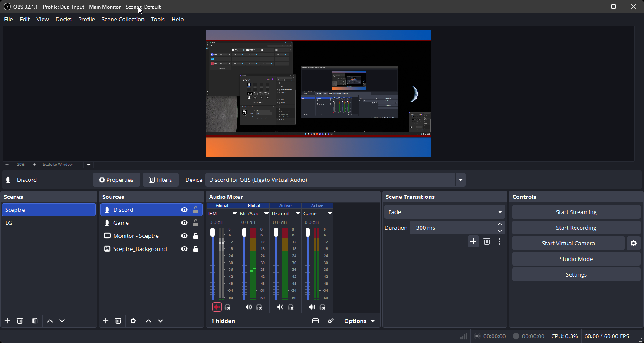The height and width of the screenshot is (343, 644).
Task: Open the Discord device dropdown
Action: (x=460, y=180)
